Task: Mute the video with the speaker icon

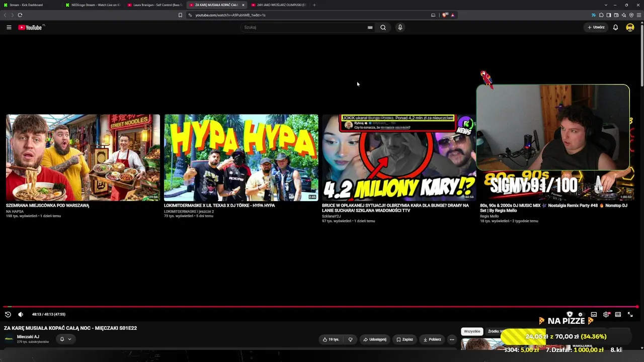Action: pyautogui.click(x=21, y=314)
